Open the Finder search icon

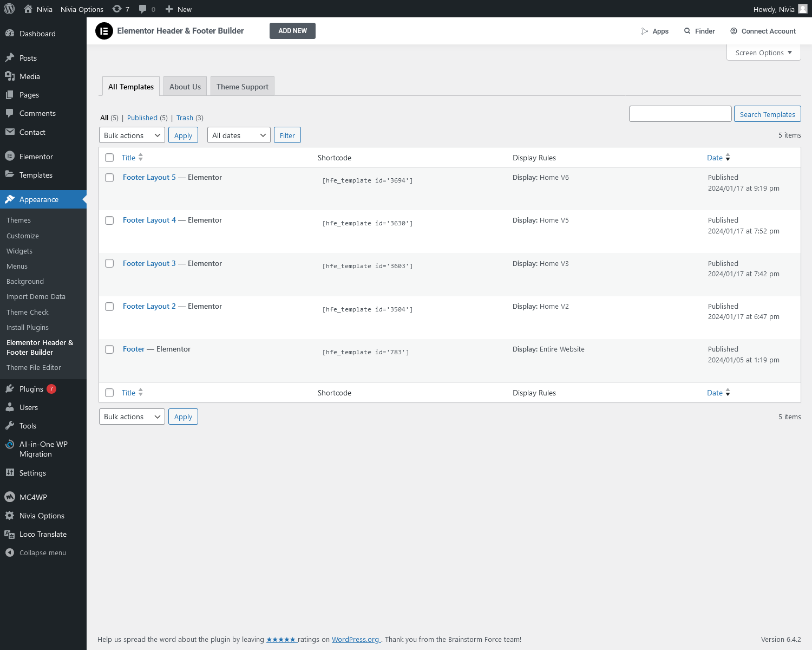pos(687,31)
